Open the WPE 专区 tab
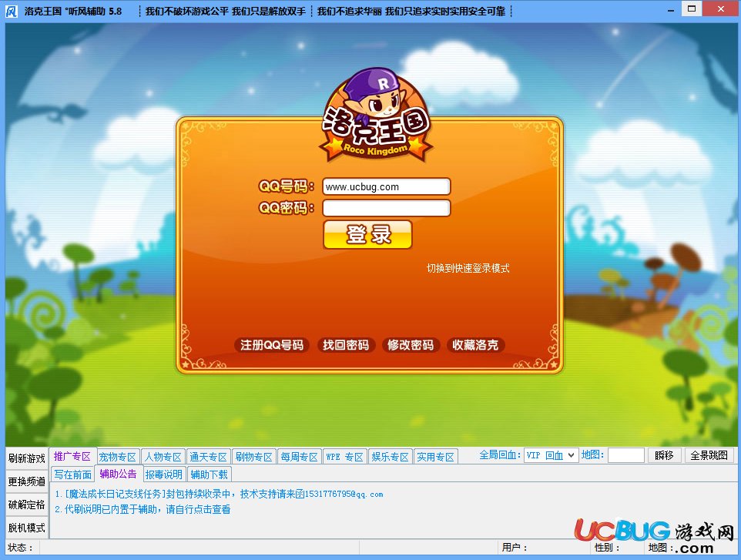 (x=344, y=457)
